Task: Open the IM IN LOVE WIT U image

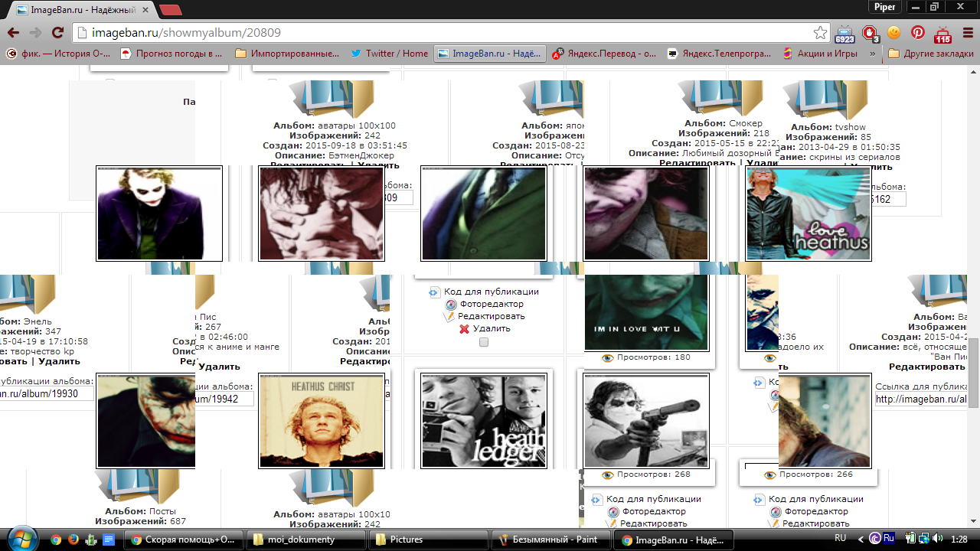Action: tap(646, 312)
